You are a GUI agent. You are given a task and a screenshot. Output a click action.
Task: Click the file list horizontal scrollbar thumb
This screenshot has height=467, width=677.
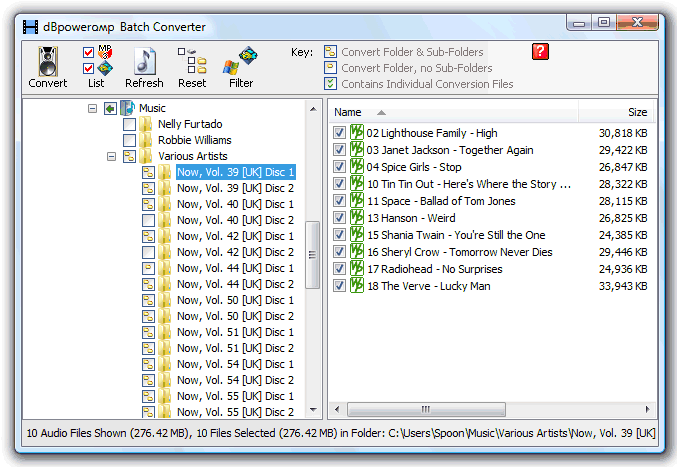coord(423,409)
